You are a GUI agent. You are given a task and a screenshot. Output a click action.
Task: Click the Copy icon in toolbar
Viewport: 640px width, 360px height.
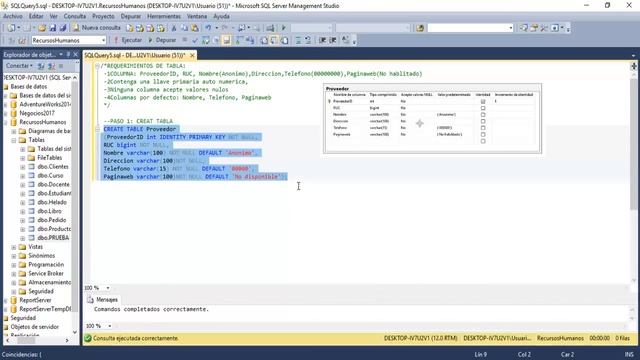184,28
